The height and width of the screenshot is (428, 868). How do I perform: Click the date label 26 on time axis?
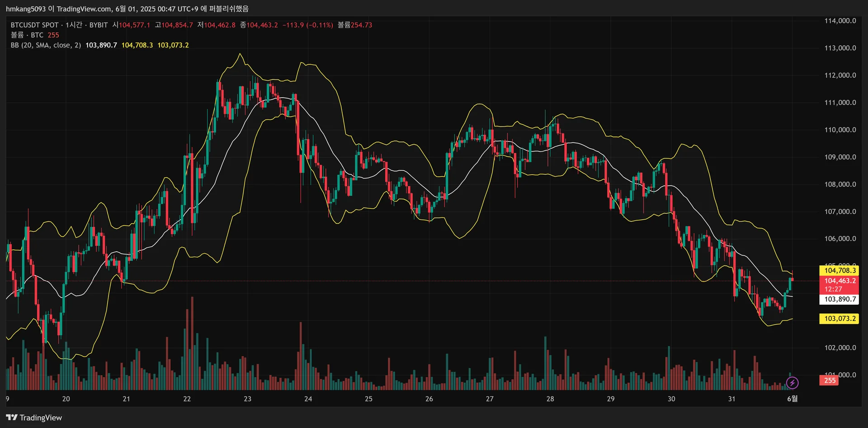point(429,399)
